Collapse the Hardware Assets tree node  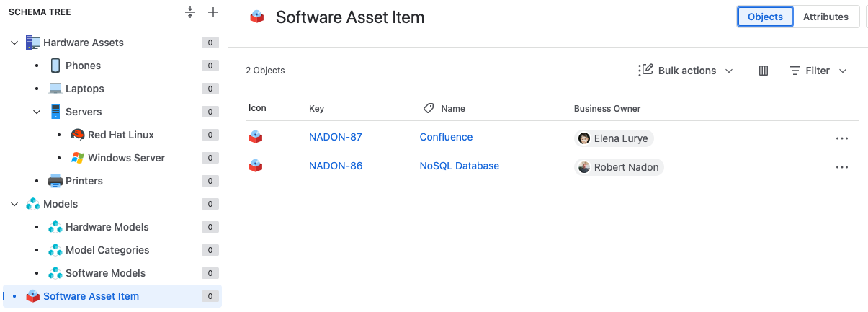[x=14, y=43]
